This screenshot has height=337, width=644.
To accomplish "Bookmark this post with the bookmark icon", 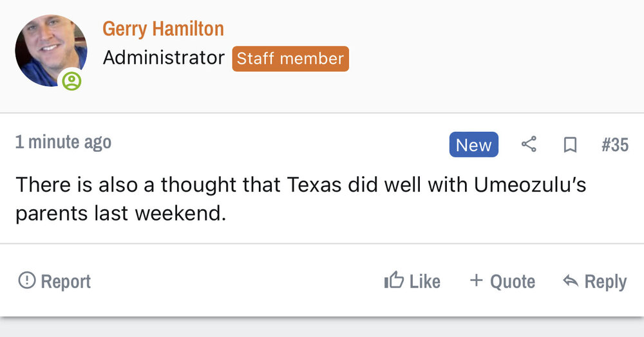I will [569, 145].
